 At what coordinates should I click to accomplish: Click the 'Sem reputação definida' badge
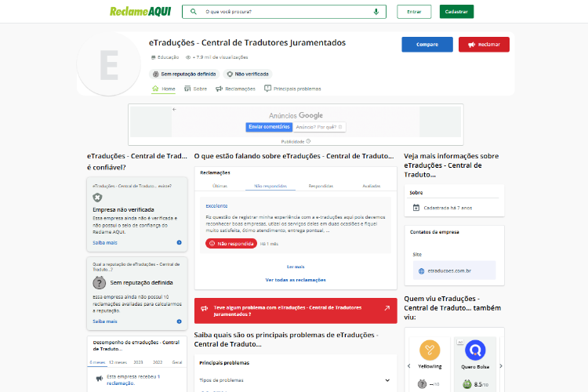point(184,74)
